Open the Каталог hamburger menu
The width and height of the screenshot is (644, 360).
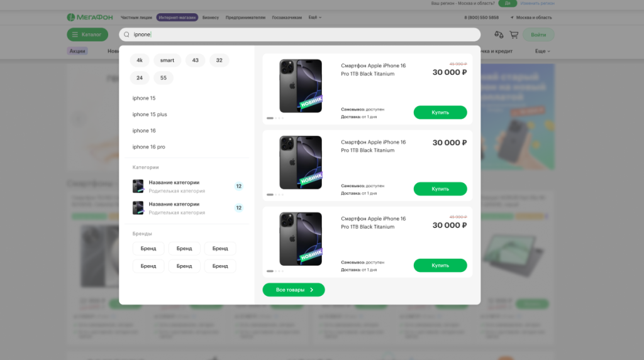pyautogui.click(x=83, y=35)
